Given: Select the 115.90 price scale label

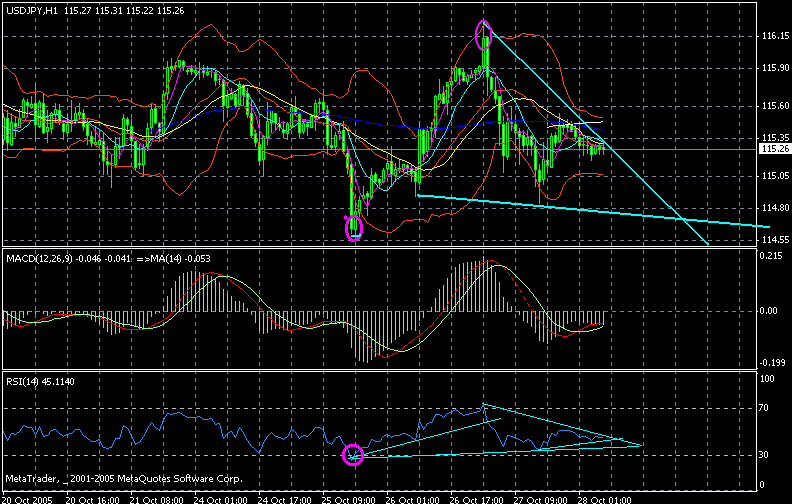Looking at the screenshot, I should tap(775, 68).
